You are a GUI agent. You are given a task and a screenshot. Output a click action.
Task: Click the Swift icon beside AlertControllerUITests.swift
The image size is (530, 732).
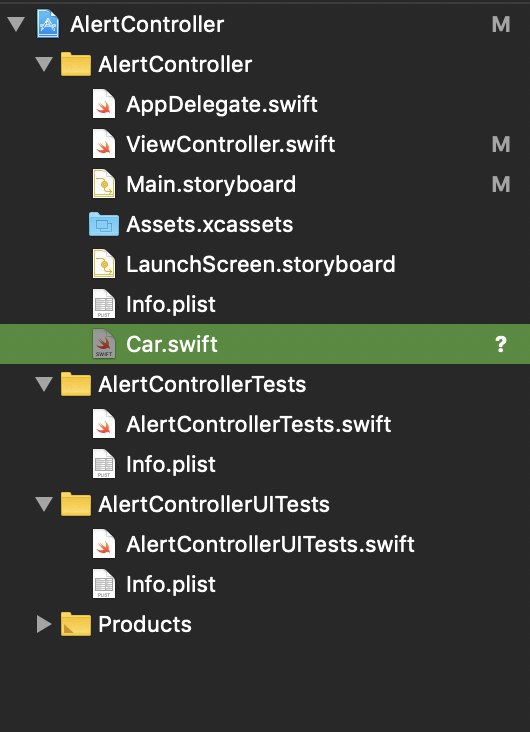104,544
